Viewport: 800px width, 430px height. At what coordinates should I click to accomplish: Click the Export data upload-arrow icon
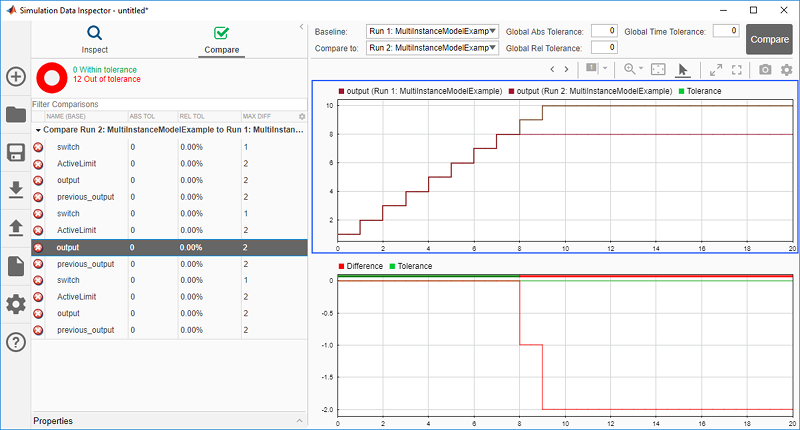point(16,227)
